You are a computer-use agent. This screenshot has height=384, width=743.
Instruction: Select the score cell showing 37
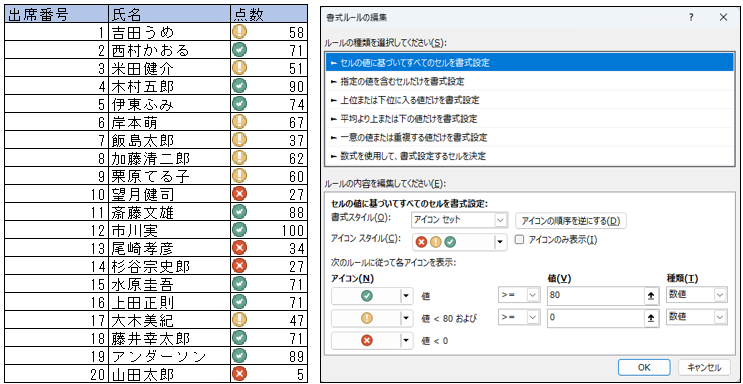pos(269,140)
